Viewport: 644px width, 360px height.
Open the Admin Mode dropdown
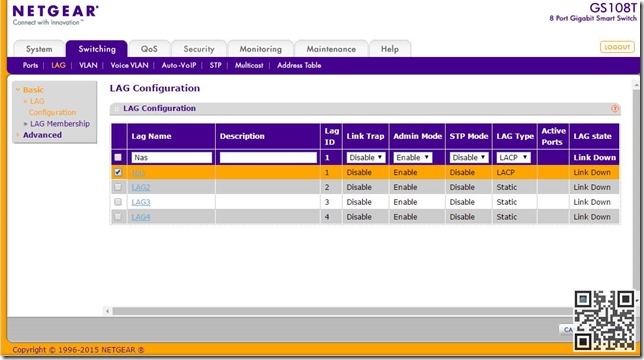(412, 157)
